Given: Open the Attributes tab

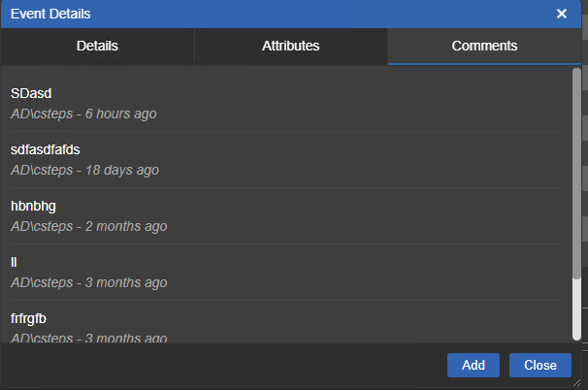Looking at the screenshot, I should click(291, 47).
